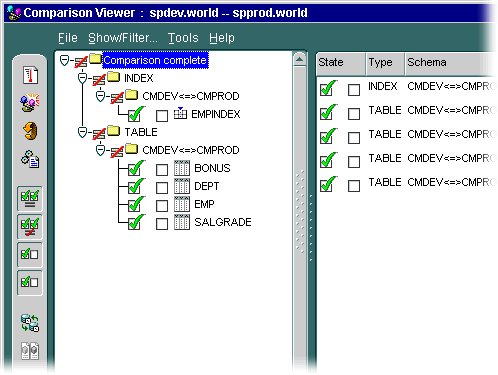This screenshot has height=375, width=498.
Task: Open the Help menu
Action: click(x=222, y=38)
